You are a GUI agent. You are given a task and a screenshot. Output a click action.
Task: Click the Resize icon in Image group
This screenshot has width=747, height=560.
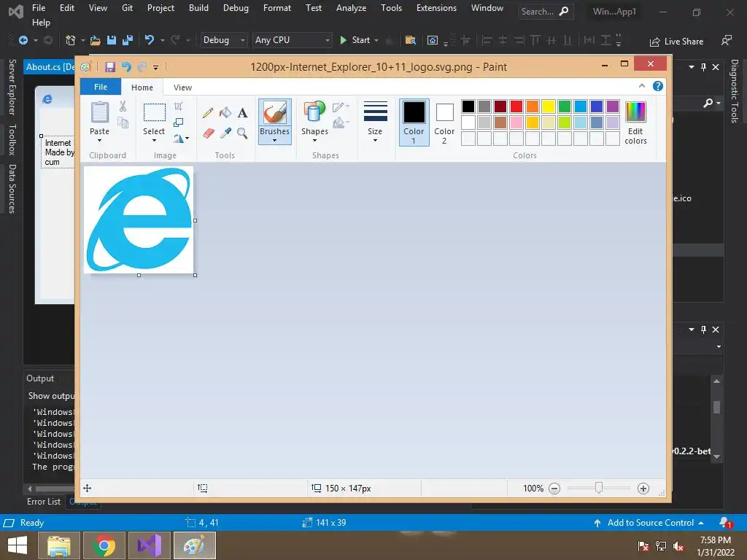coord(178,122)
